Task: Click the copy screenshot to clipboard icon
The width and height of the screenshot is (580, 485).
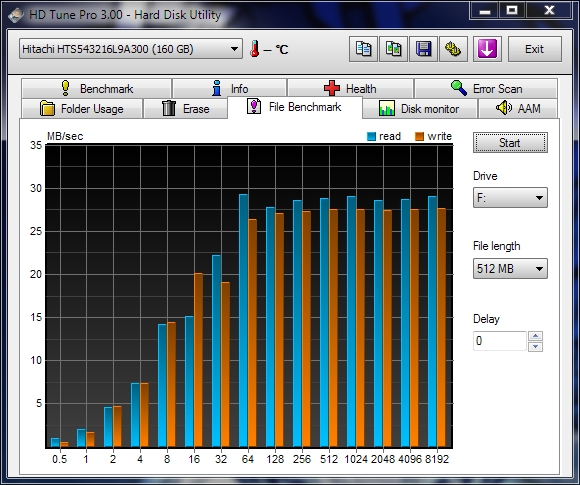Action: click(x=393, y=49)
